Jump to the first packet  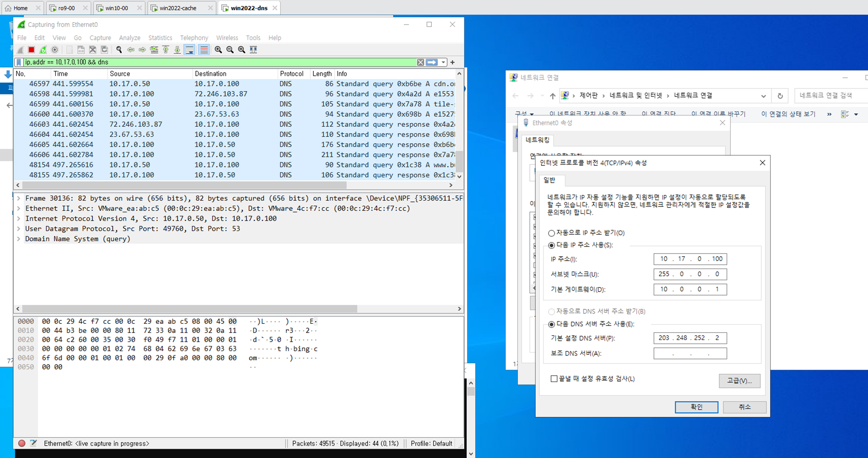click(166, 50)
